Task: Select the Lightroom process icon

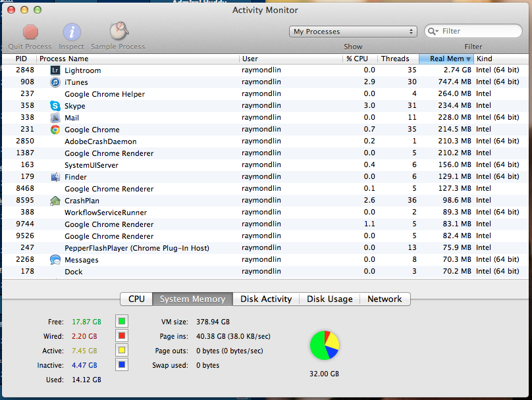Action: pyautogui.click(x=55, y=70)
